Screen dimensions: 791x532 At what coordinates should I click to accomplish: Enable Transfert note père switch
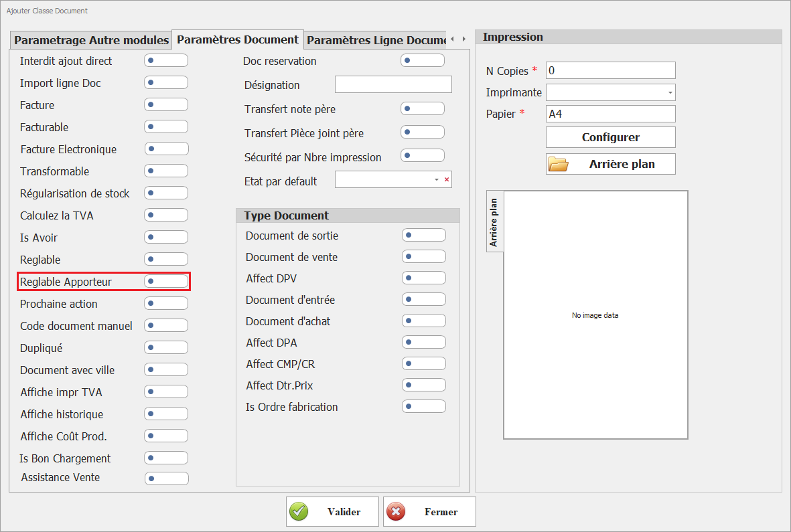coord(423,108)
